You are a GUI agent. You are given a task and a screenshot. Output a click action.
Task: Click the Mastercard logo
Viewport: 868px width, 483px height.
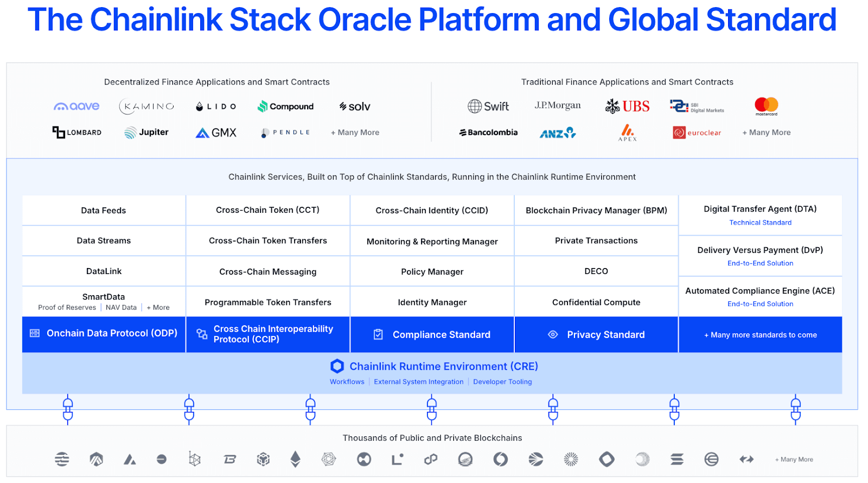pyautogui.click(x=766, y=105)
